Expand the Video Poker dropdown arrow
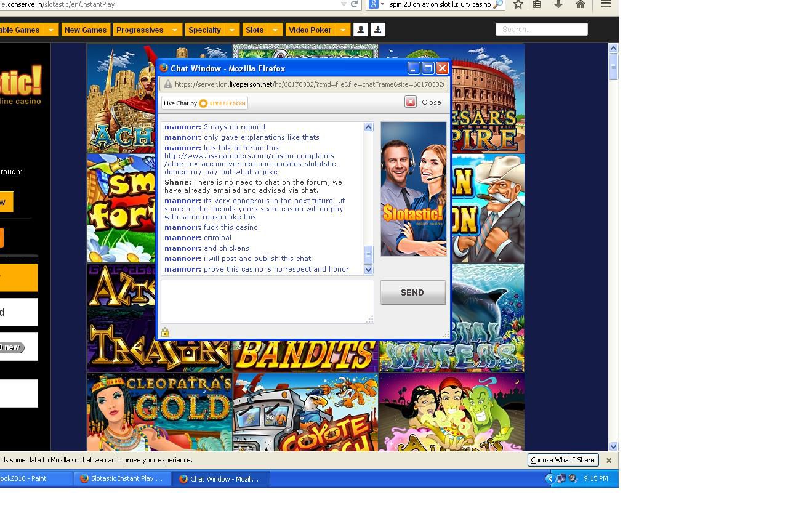Screen dimensions: 788x532 (343, 30)
